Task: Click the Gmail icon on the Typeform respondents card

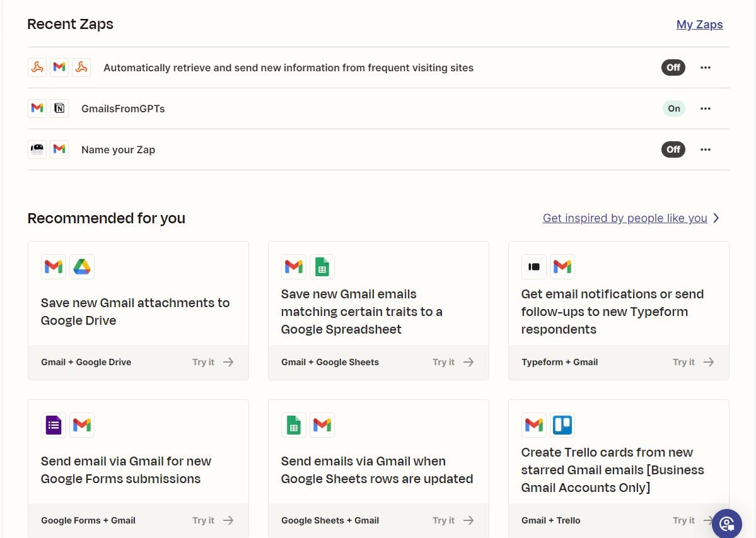Action: [x=562, y=267]
